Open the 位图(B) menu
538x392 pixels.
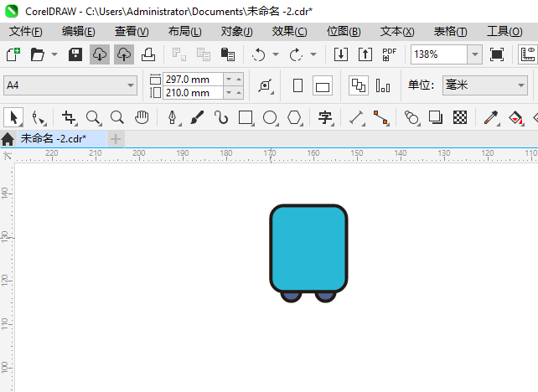point(343,31)
